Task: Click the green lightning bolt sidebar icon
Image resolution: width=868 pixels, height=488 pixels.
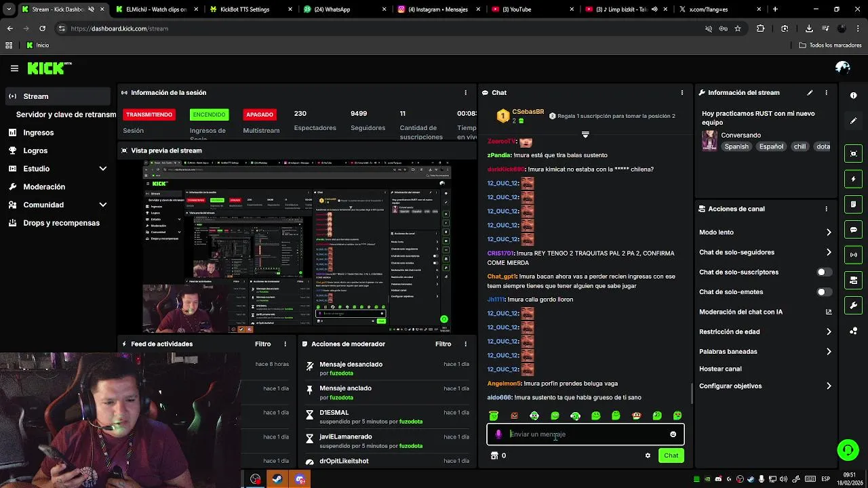Action: click(854, 179)
